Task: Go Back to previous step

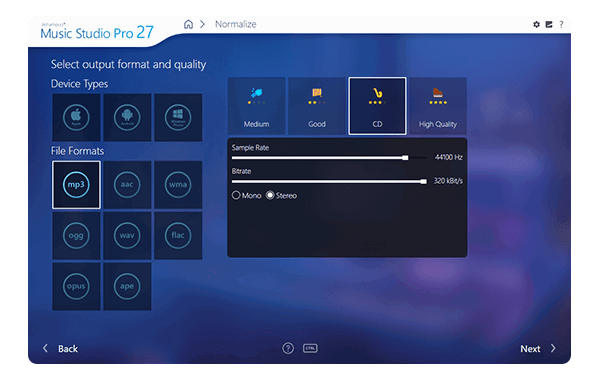Action: [60, 349]
